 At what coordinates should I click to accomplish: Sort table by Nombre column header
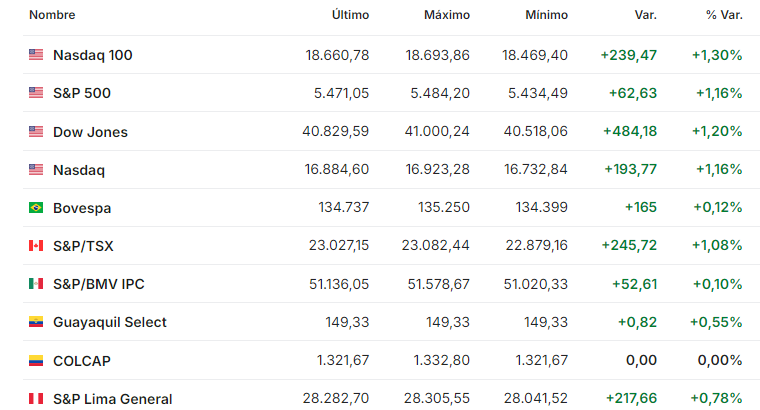point(52,15)
